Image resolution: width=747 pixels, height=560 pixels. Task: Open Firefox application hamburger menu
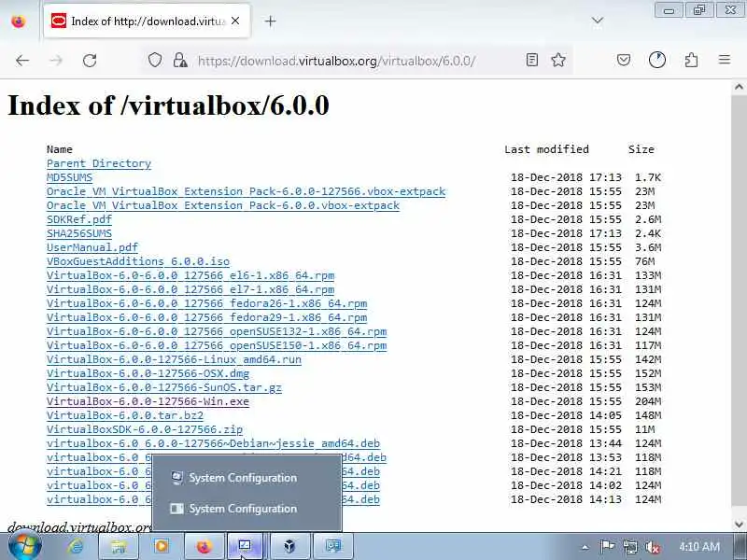pyautogui.click(x=725, y=60)
